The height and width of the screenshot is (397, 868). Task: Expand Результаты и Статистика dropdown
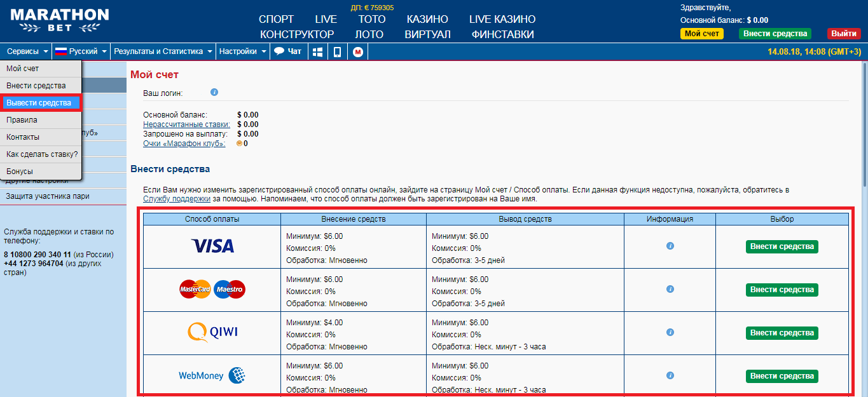tap(163, 51)
